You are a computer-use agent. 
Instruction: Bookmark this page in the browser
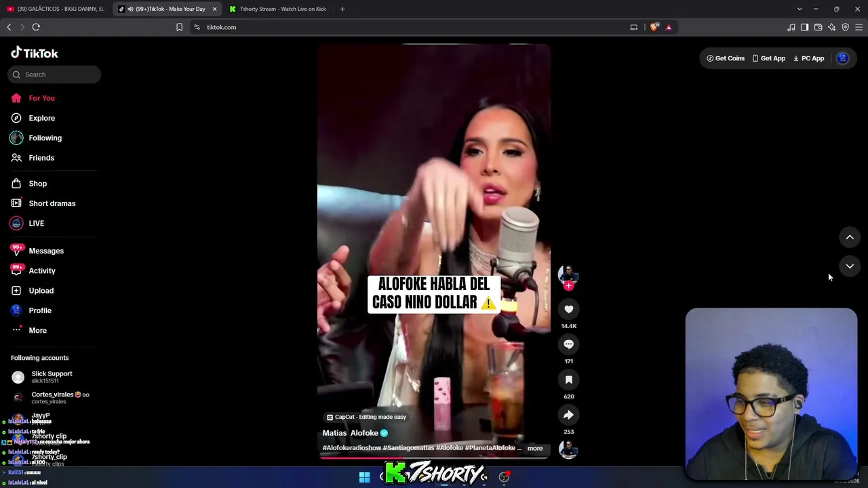179,27
